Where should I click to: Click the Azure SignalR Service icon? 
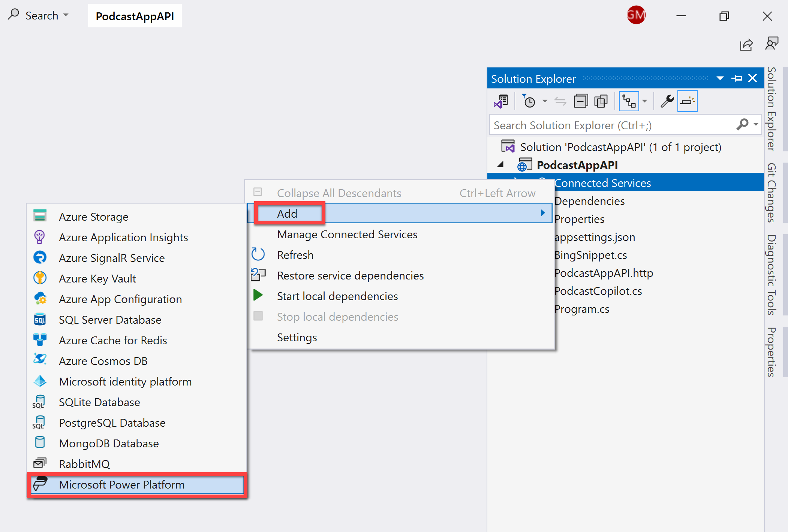pos(40,257)
